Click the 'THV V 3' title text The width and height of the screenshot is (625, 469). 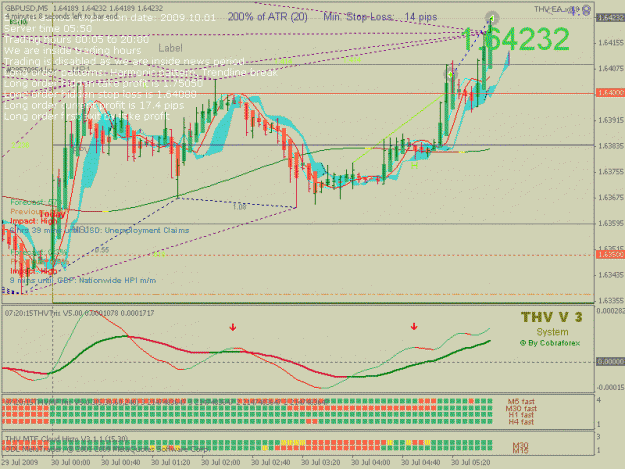(x=551, y=317)
